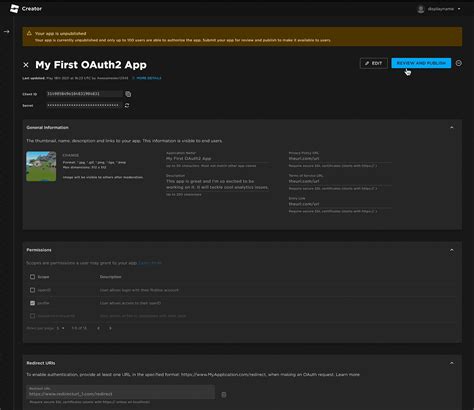Click the warning icon in the unpublished banner
The image size is (474, 410).
[x=29, y=33]
